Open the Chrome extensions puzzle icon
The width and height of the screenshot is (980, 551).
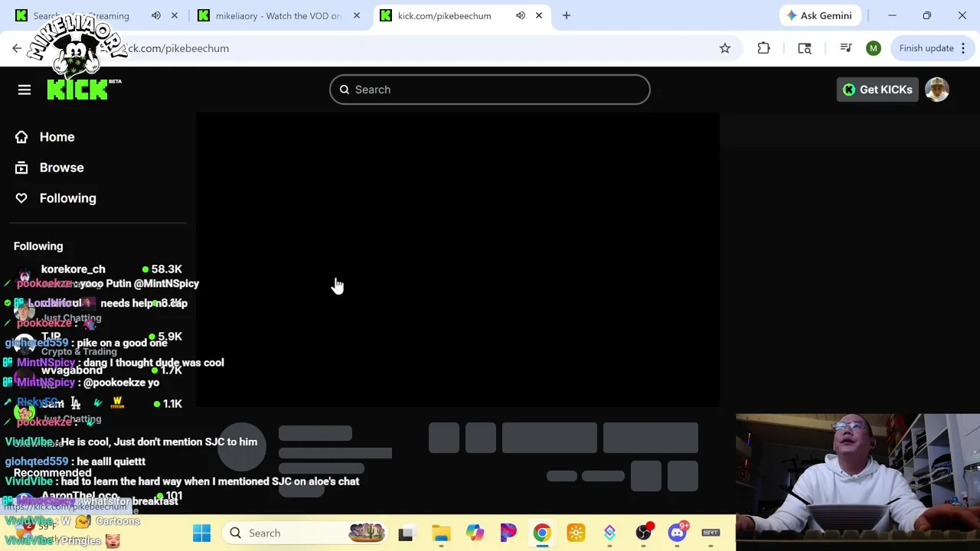pos(763,48)
